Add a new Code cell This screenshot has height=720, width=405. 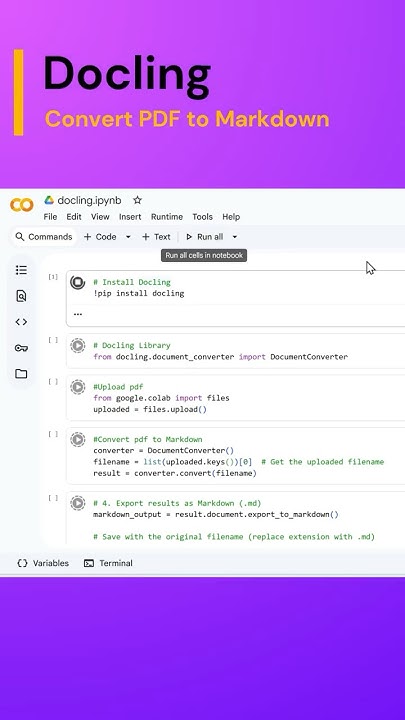100,237
